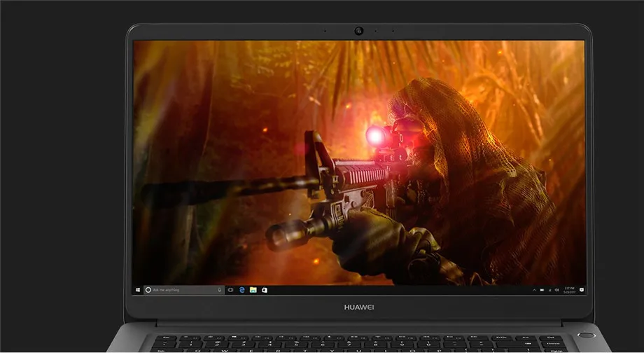Viewport: 644px width, 353px height.
Task: Open the taskbar clock and date
Action: pyautogui.click(x=569, y=290)
